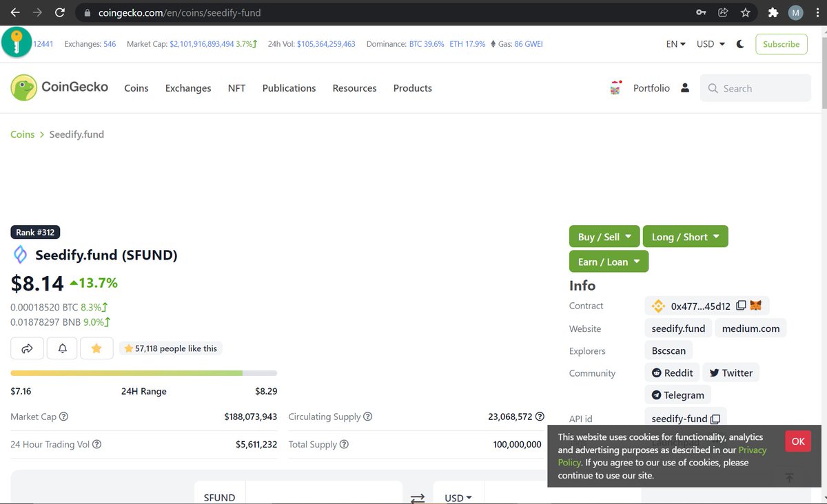
Task: Open Exchanges menu
Action: point(188,88)
